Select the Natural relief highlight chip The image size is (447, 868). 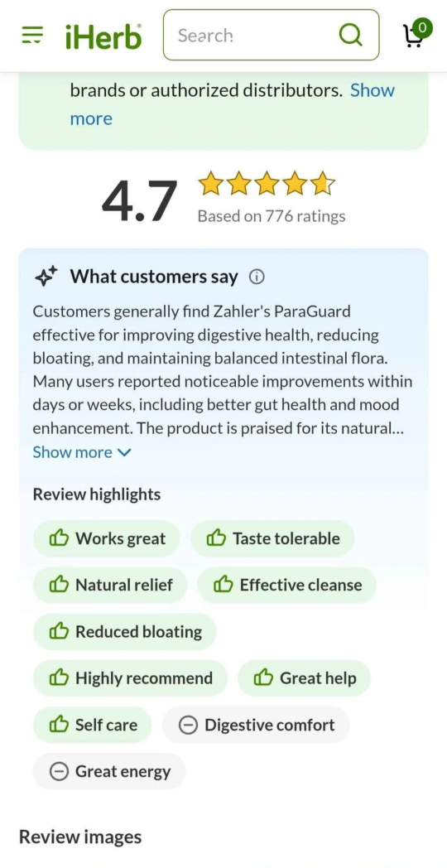(x=110, y=585)
